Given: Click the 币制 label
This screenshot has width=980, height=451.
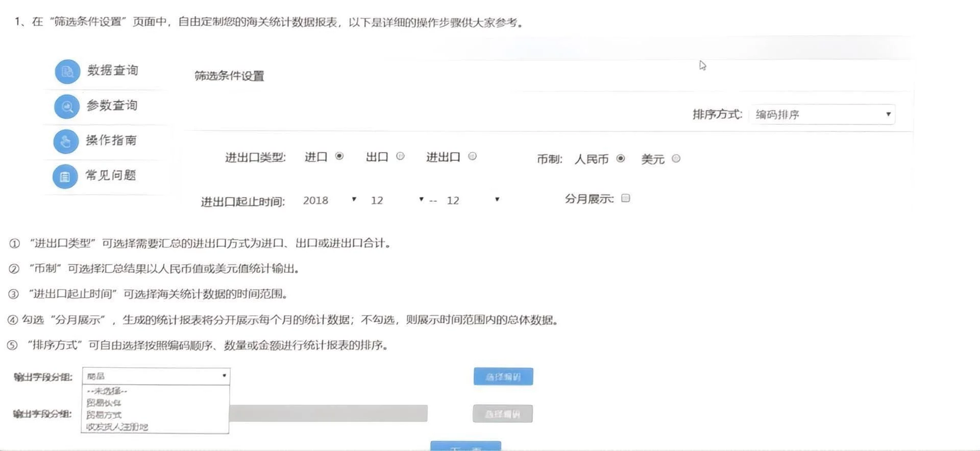Looking at the screenshot, I should coord(549,159).
